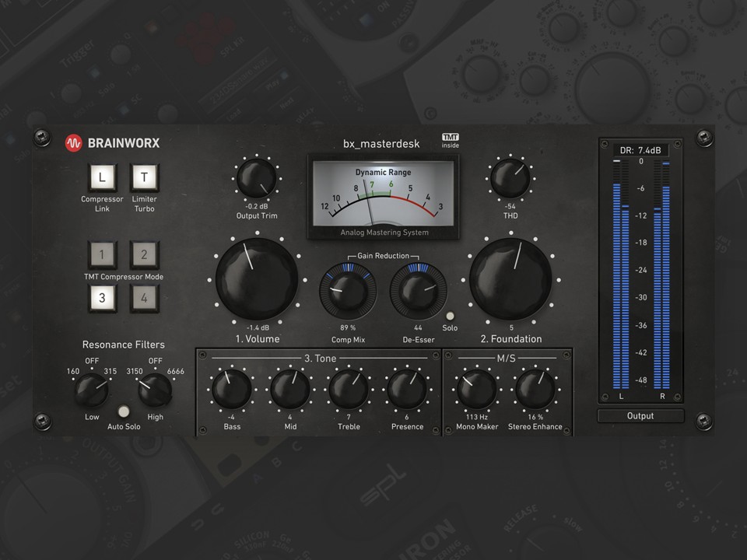Click the De-Esser knob
The width and height of the screenshot is (747, 560).
(x=419, y=291)
